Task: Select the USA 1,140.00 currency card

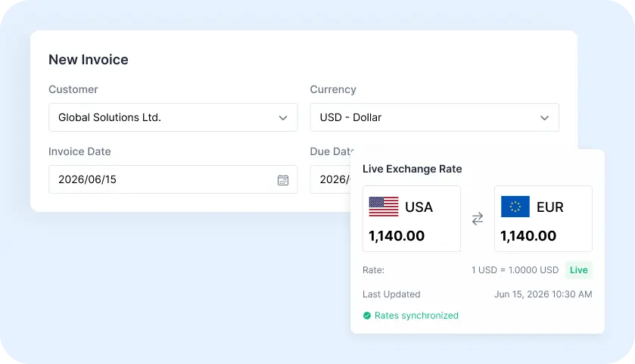Action: pyautogui.click(x=412, y=219)
